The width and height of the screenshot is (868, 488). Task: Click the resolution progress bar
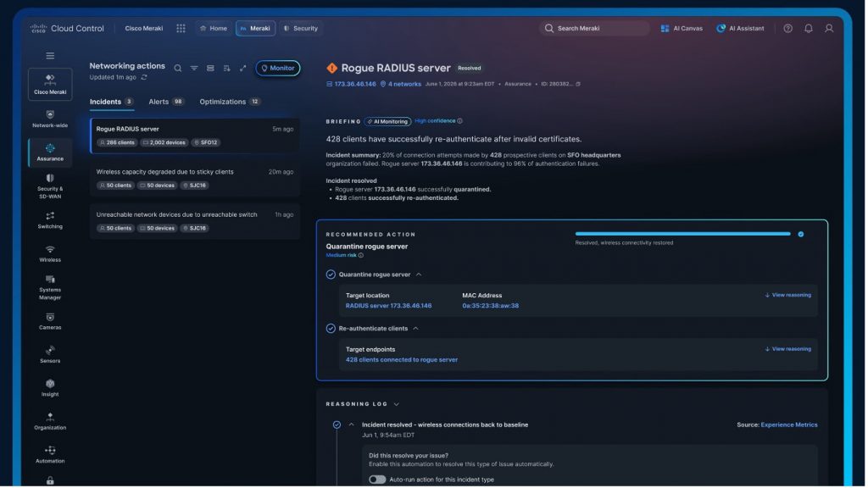coord(684,235)
